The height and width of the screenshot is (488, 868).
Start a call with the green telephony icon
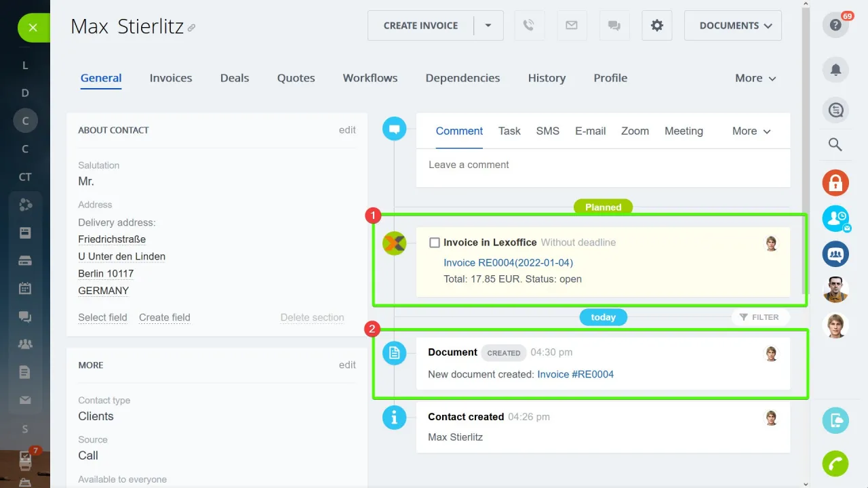[x=835, y=464]
